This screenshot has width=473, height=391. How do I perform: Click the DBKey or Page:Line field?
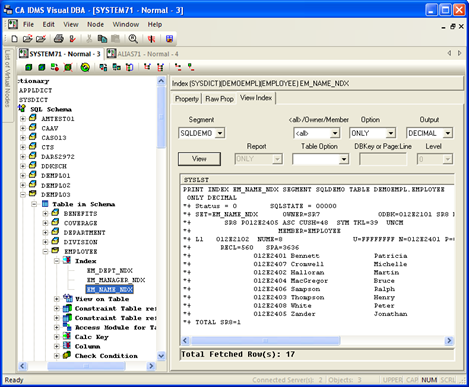coord(383,159)
